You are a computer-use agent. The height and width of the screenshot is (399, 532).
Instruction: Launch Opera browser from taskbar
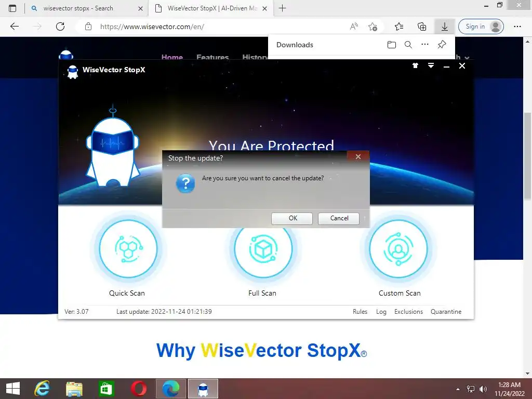point(138,389)
